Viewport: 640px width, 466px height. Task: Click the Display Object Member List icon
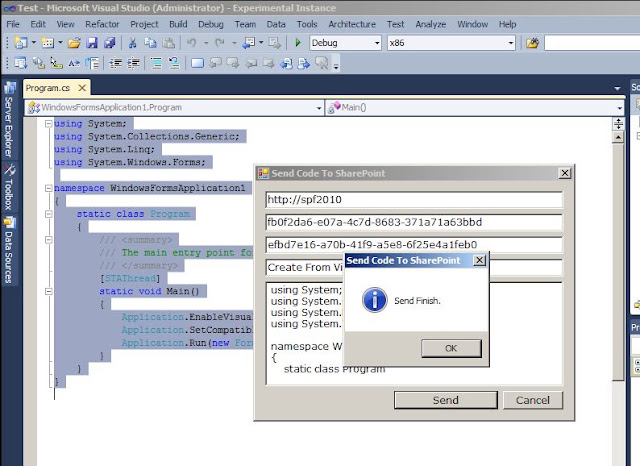(x=20, y=63)
